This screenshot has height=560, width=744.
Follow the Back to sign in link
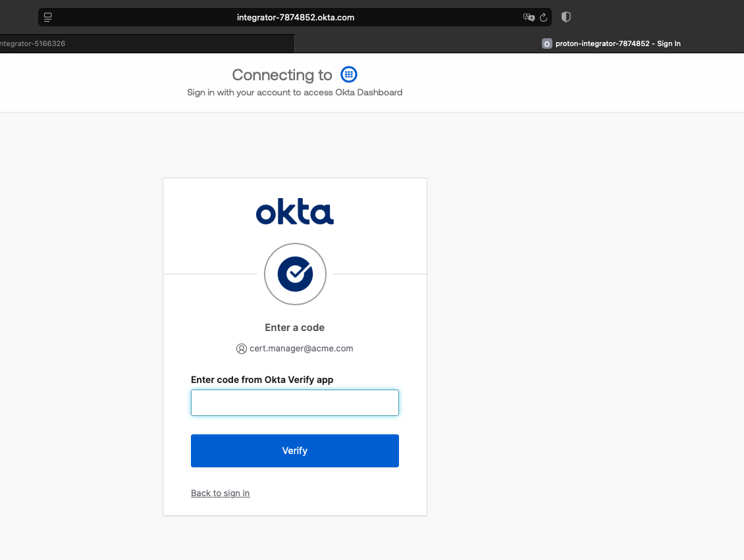pyautogui.click(x=220, y=493)
